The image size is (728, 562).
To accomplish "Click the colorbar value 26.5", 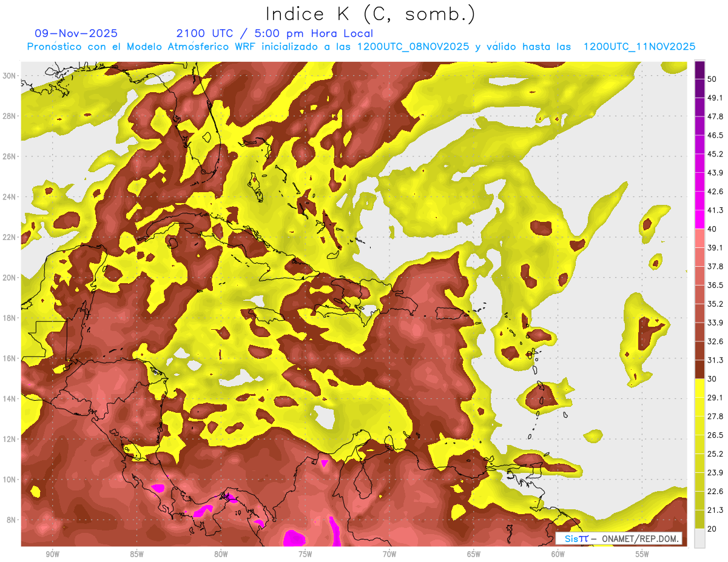I will tap(715, 435).
